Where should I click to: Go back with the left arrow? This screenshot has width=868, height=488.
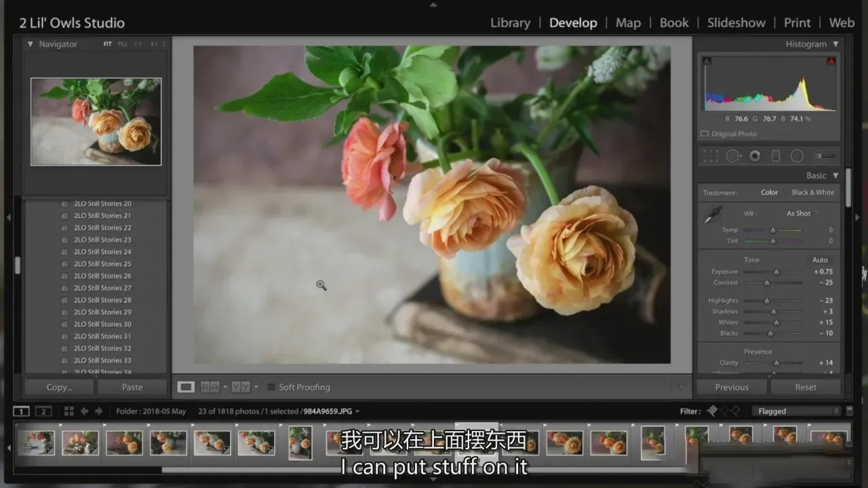coord(85,411)
